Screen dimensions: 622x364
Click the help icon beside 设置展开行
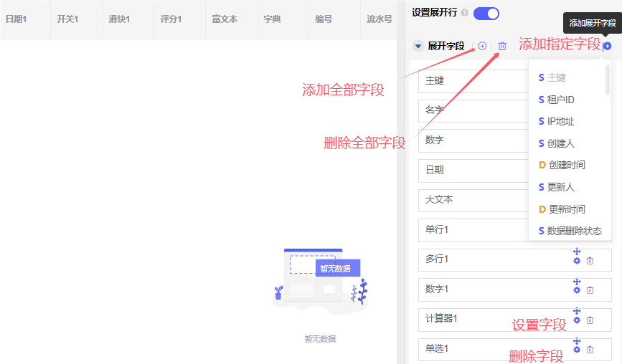pos(465,13)
